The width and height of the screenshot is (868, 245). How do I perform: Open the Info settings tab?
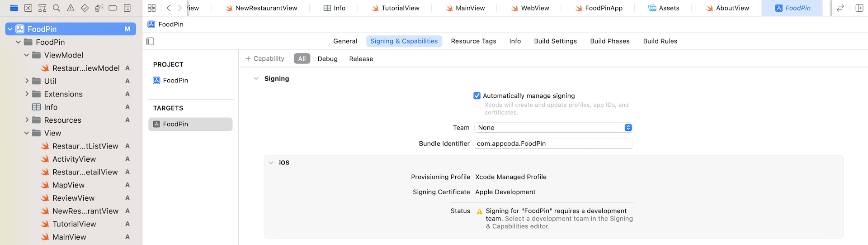coord(515,41)
